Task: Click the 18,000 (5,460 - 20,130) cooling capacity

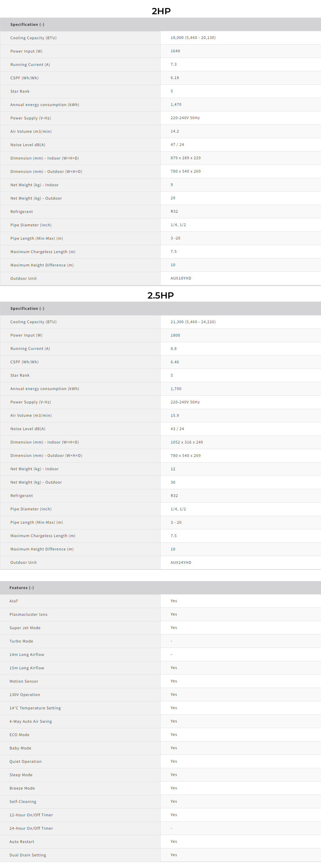Action: pos(193,38)
